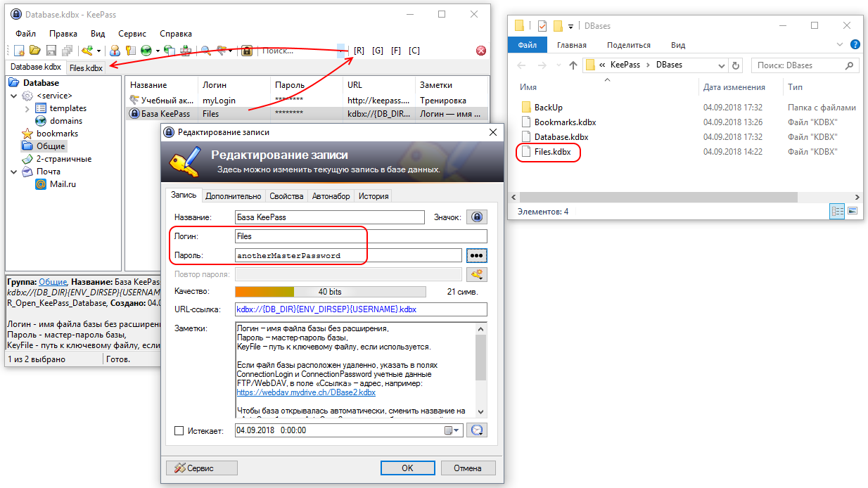
Task: Click the OK button
Action: click(x=407, y=468)
